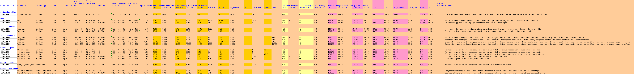This screenshot has height=74, width=644.
Task: Open the 'Specific Gravity' header link
Action: [146, 6]
